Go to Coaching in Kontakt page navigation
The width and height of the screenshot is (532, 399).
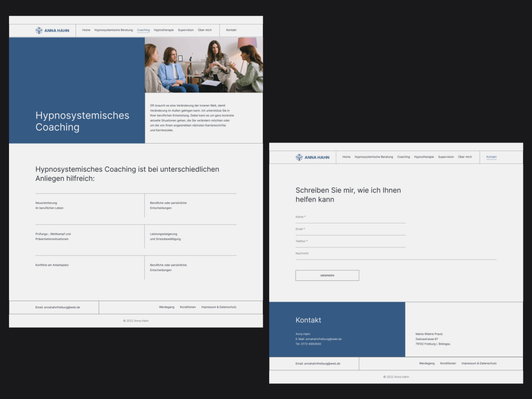point(403,157)
